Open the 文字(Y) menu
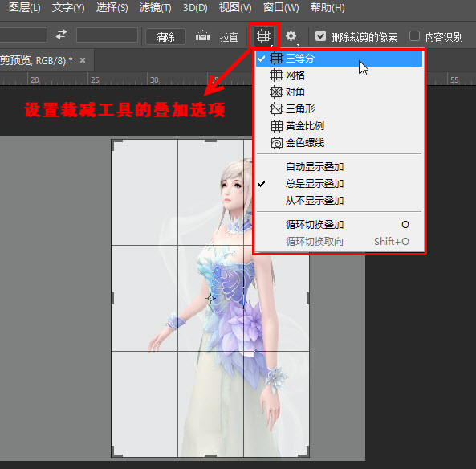 [x=68, y=7]
